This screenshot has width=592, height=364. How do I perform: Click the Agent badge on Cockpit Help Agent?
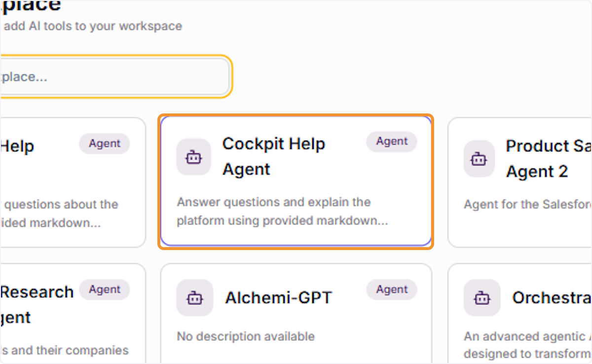pyautogui.click(x=392, y=142)
